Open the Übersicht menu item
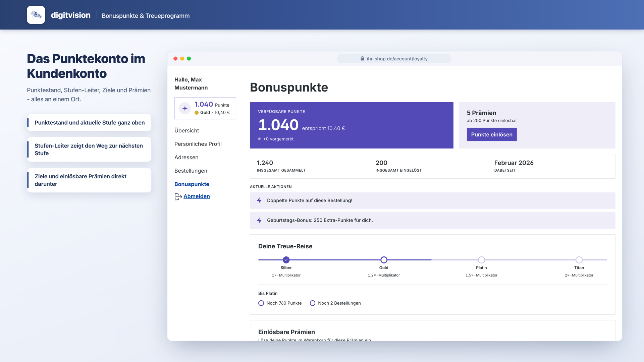644x362 pixels. coord(186,130)
